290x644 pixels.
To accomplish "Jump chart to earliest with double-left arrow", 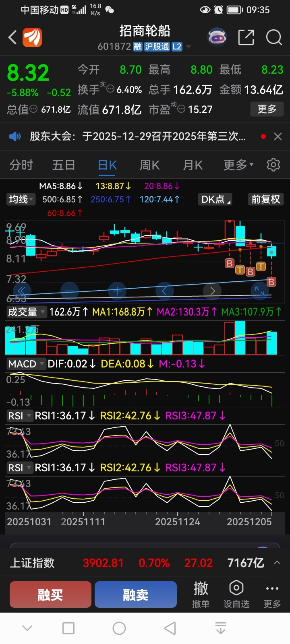I will [22, 291].
